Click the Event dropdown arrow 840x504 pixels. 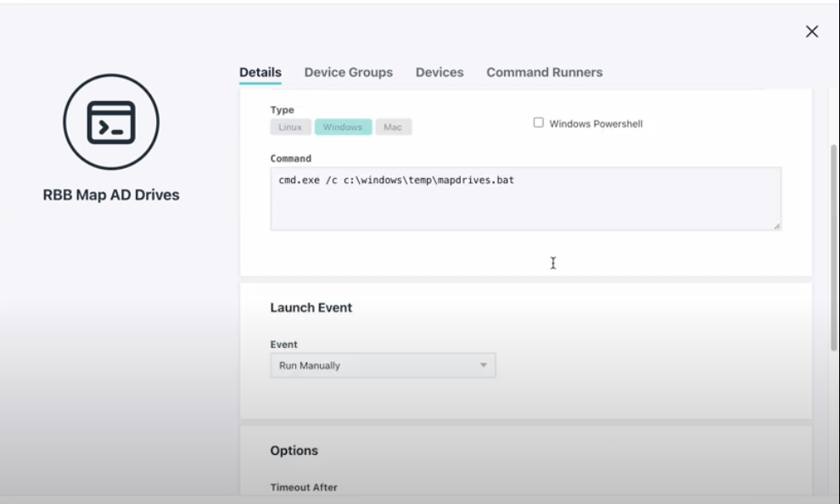[x=484, y=366]
